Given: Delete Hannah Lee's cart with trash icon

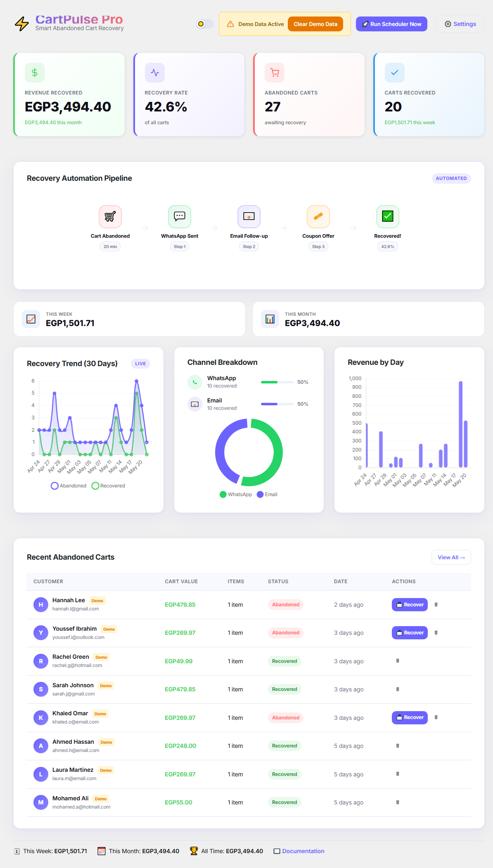Looking at the screenshot, I should click(436, 605).
